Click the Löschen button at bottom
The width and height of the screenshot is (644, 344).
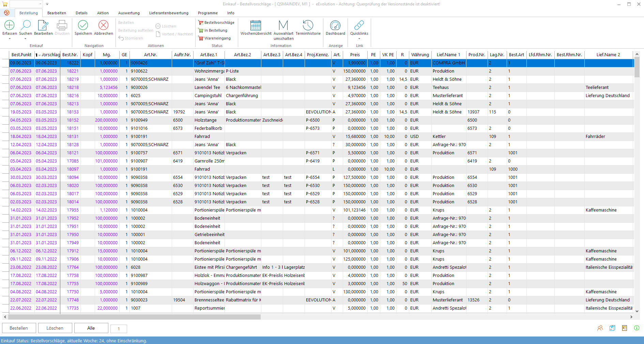(55, 328)
